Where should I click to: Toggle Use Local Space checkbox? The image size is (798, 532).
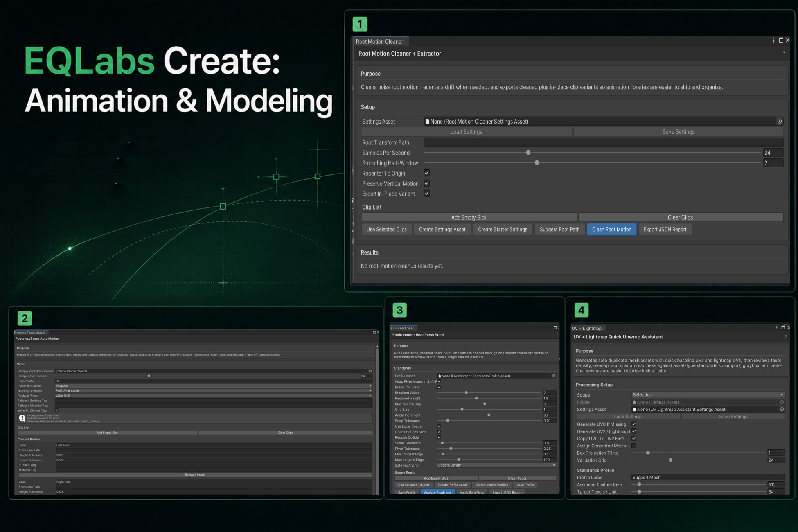click(x=439, y=426)
